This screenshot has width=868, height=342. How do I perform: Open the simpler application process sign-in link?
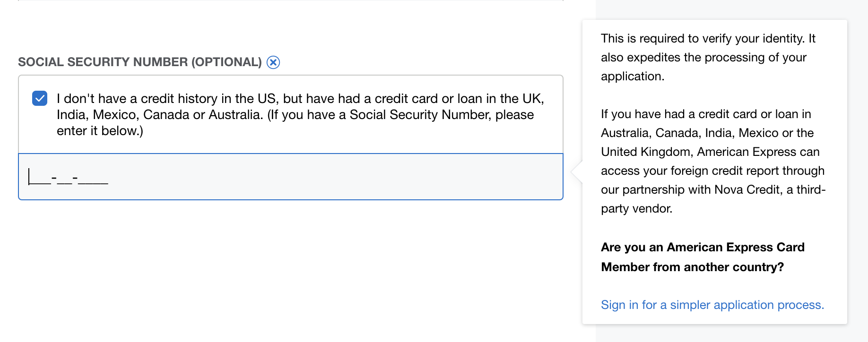tap(712, 305)
